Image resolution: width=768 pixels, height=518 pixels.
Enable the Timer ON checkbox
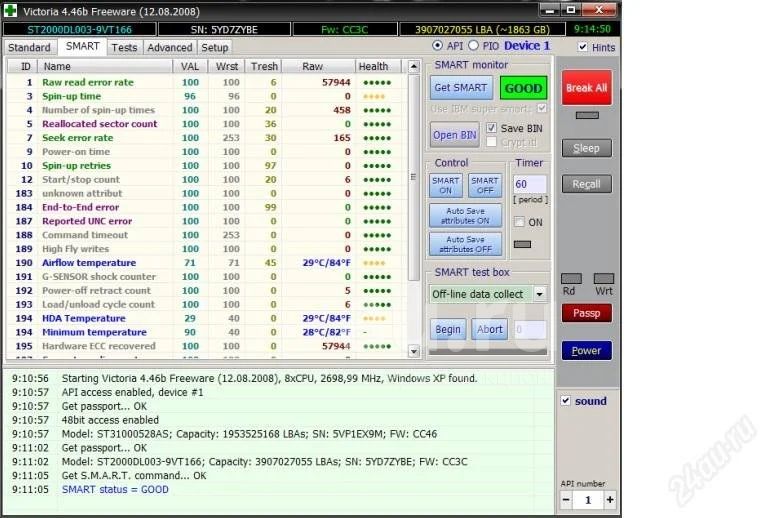[519, 222]
